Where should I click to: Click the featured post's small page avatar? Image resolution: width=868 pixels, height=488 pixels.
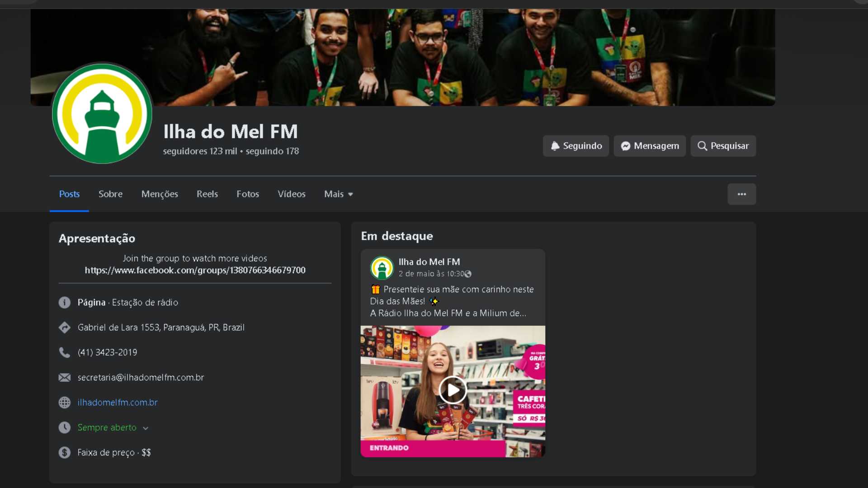tap(382, 267)
